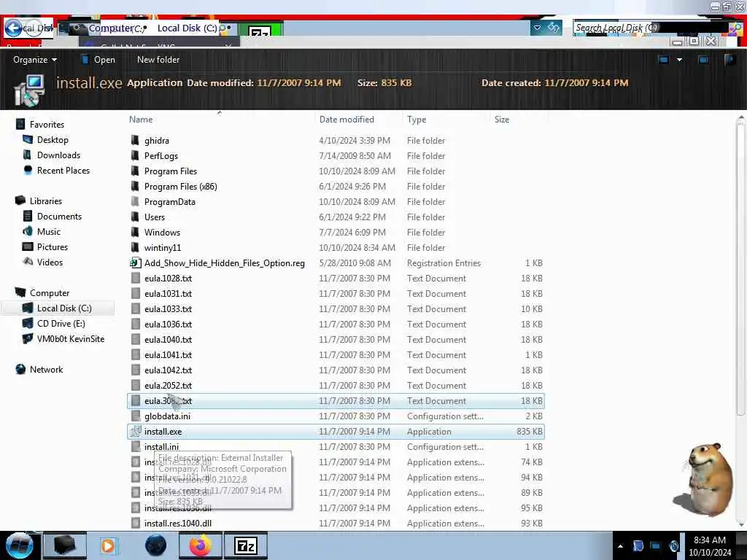
Task: Select Network in the navigation pane
Action: coord(46,370)
